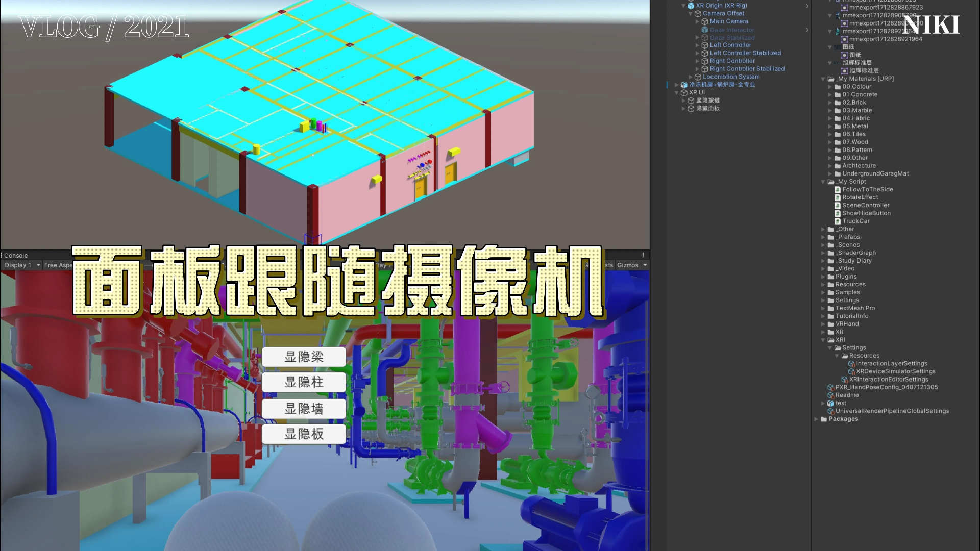Expand the Plugins folder arrow
Screen dimensions: 980x551
[823, 277]
